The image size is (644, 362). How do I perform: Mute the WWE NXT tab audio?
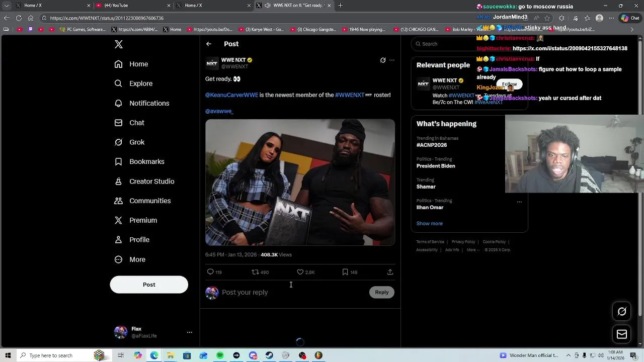coord(268,6)
